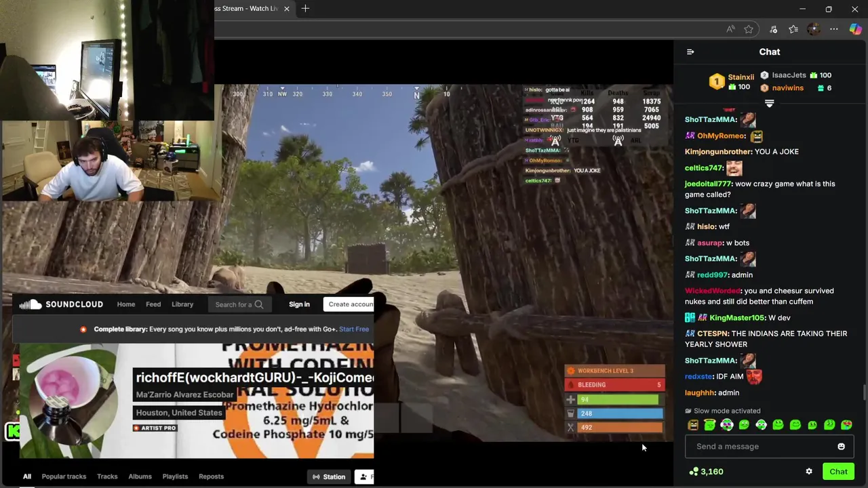This screenshot has width=868, height=488.
Task: Add this page to favorites with the star icon
Action: tap(749, 29)
